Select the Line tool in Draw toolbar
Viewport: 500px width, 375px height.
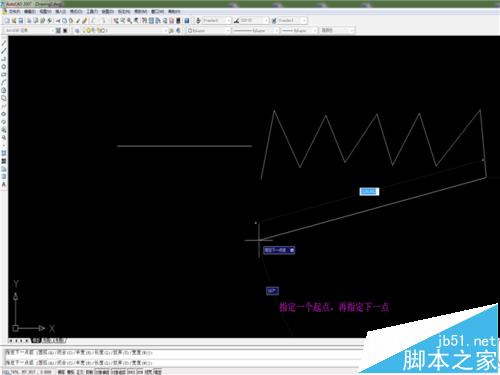coord(4,43)
